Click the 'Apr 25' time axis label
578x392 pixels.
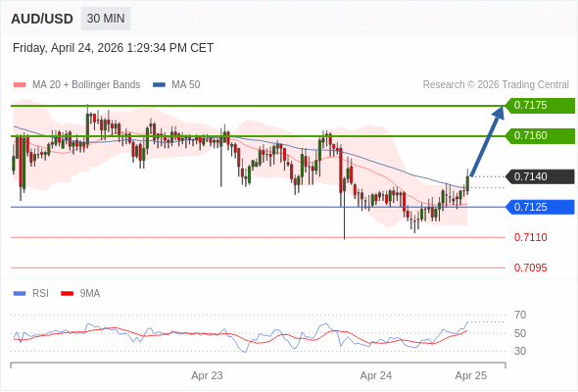pos(471,375)
